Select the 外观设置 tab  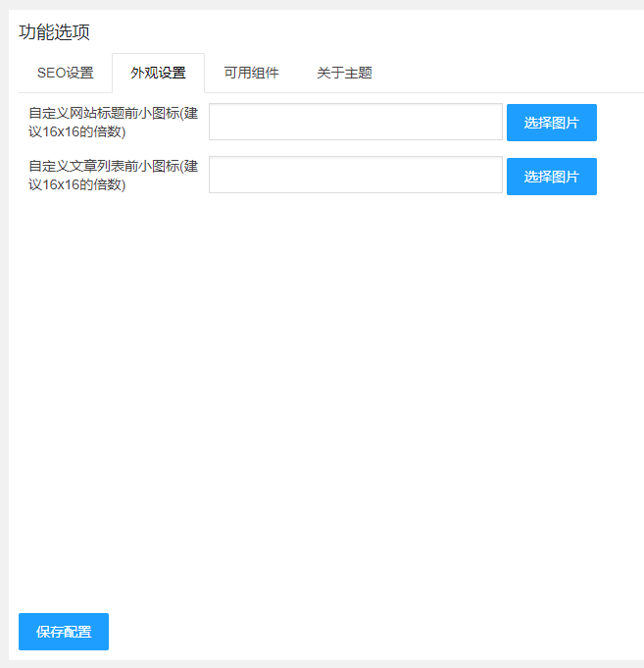point(158,73)
